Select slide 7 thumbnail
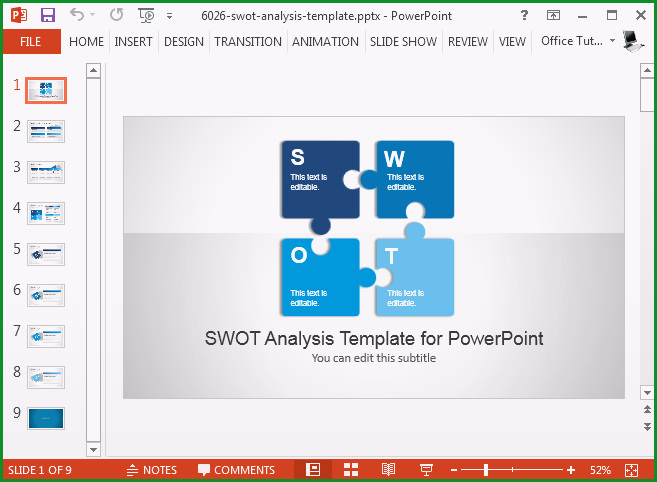 46,337
